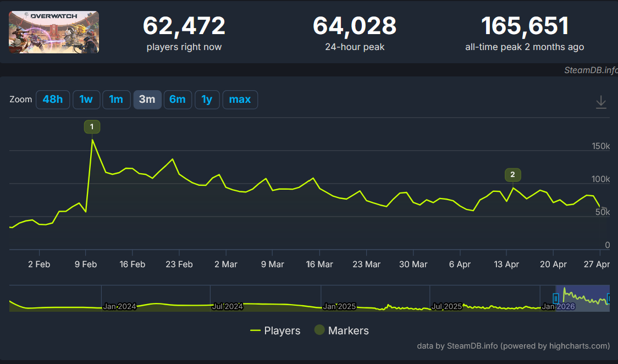The height and width of the screenshot is (364, 618).
Task: Toggle the Players legend series
Action: pyautogui.click(x=275, y=330)
